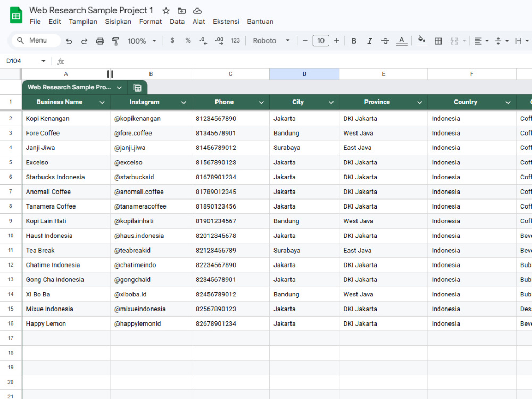The image size is (532, 399).
Task: Click the move to folder icon
Action: pyautogui.click(x=182, y=11)
